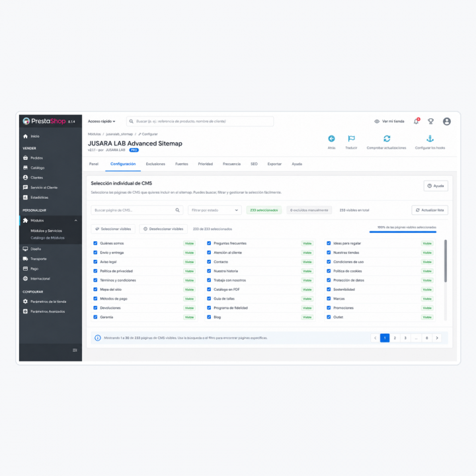Click the Atrás back arrow icon
This screenshot has width=476, height=476.
[x=331, y=139]
